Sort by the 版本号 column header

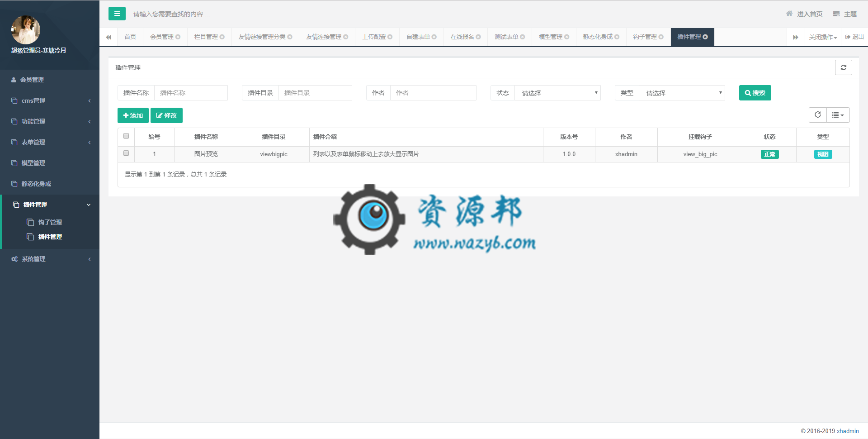[569, 137]
